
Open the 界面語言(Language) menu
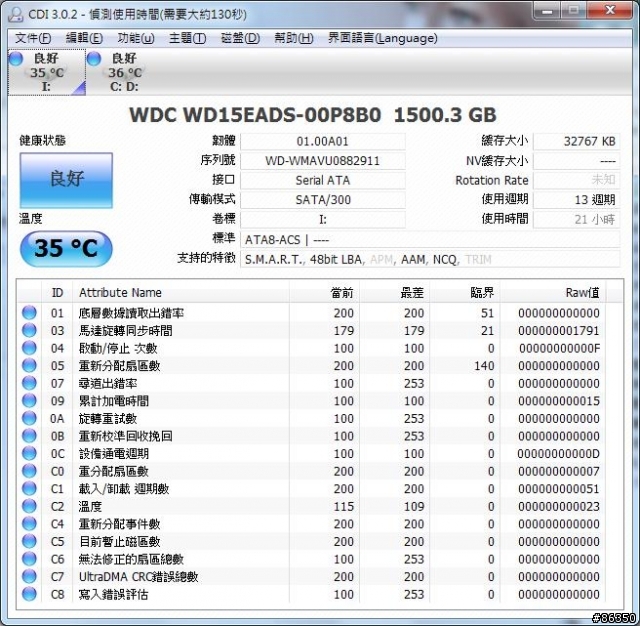382,38
